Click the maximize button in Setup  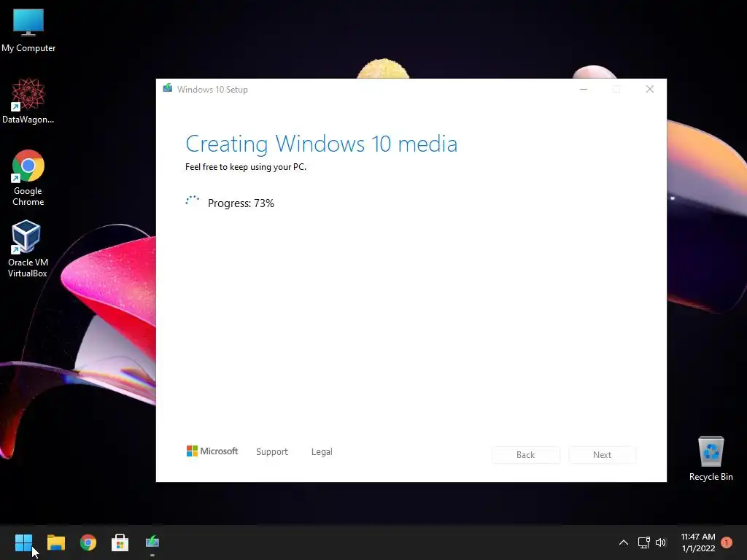[x=616, y=89]
